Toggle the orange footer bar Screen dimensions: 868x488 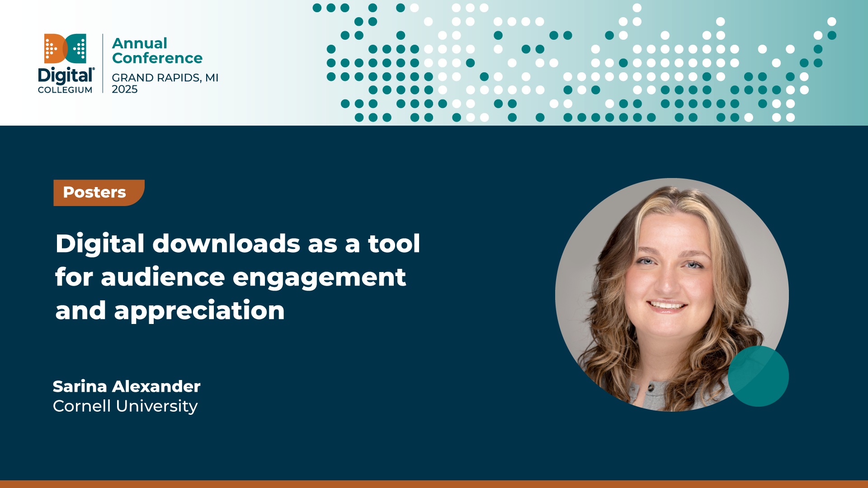click(x=434, y=483)
